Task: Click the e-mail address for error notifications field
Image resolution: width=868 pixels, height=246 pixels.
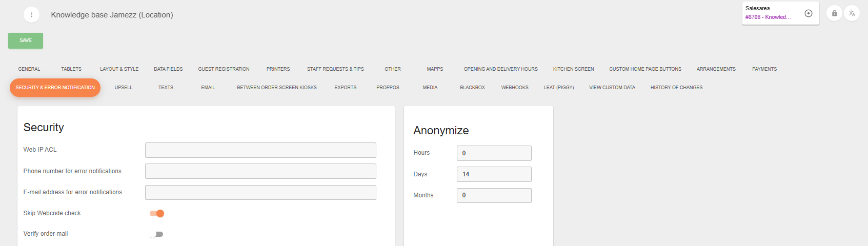Action: (x=260, y=193)
